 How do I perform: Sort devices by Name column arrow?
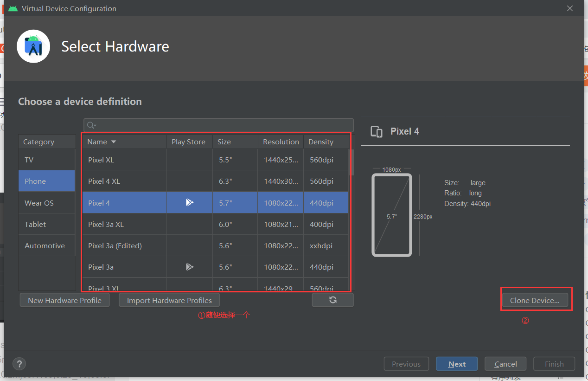coord(114,142)
